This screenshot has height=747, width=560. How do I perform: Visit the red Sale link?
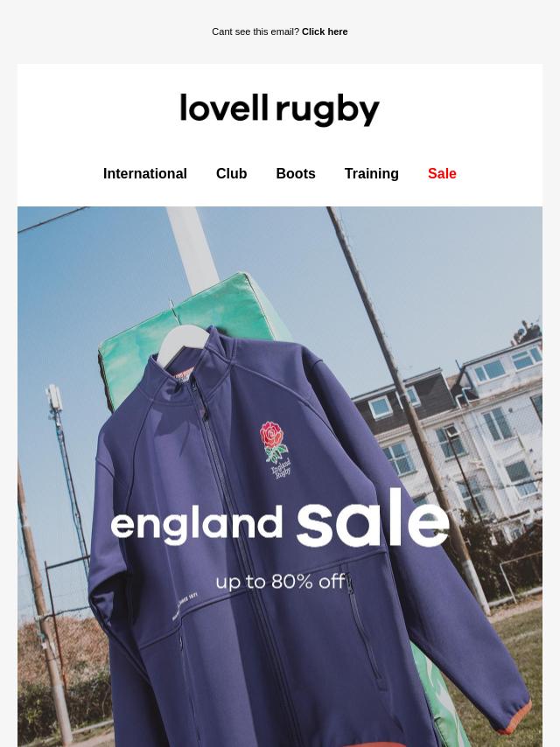[442, 173]
